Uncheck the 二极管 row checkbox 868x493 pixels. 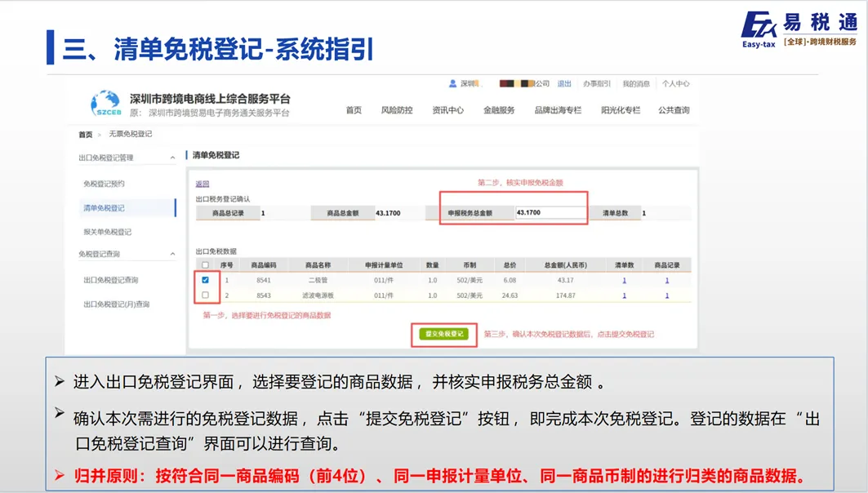(x=205, y=279)
